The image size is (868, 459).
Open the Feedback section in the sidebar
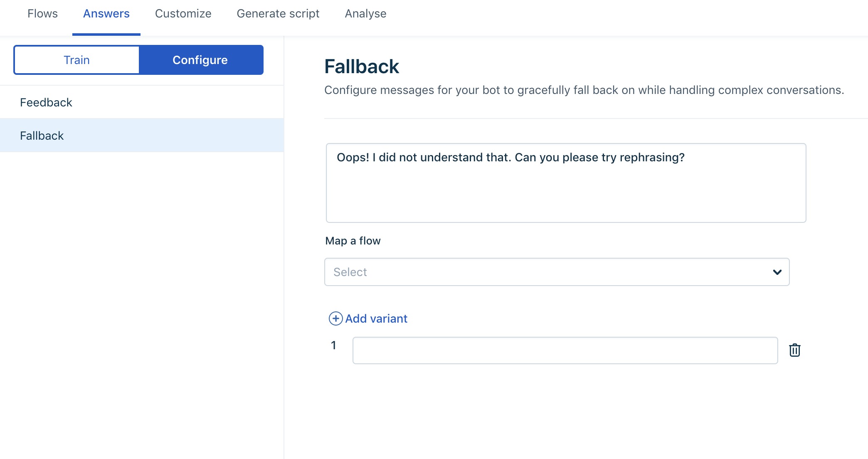point(142,102)
